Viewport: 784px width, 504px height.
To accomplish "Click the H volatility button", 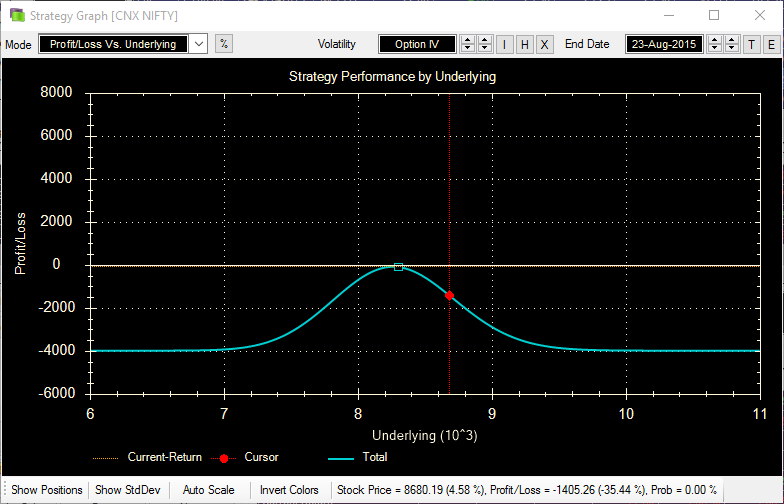I will pos(524,44).
